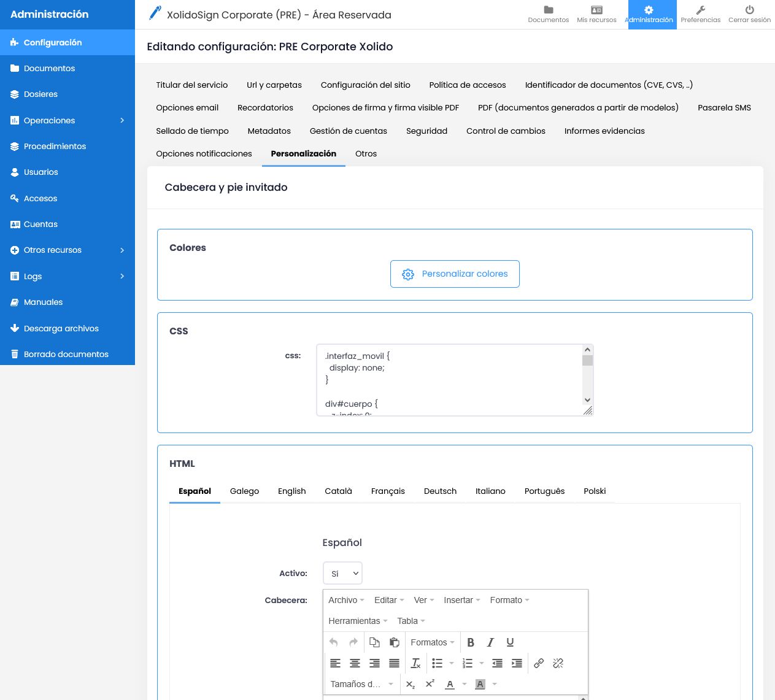Click the superscript icon
The image size is (775, 700).
coord(430,684)
